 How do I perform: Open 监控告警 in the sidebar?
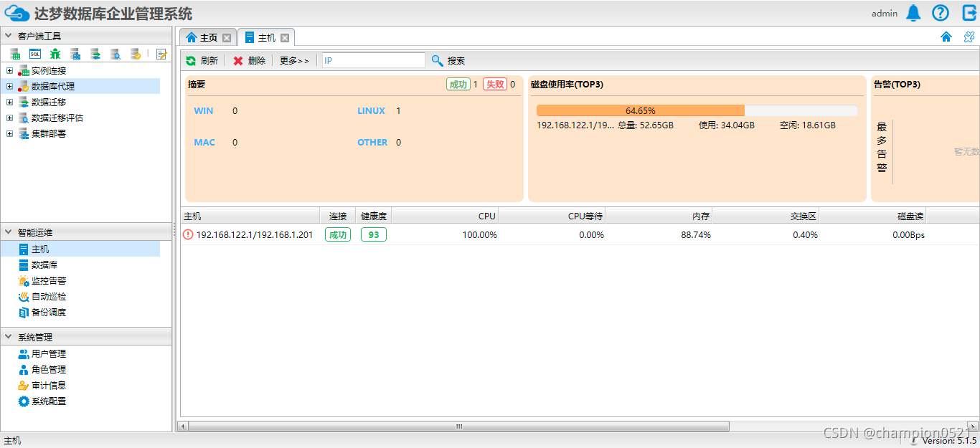coord(49,280)
